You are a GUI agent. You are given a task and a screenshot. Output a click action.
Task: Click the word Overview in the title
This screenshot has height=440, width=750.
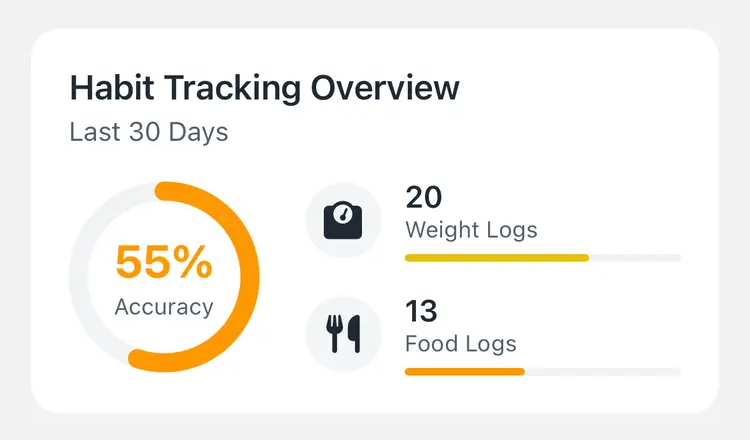coord(385,88)
